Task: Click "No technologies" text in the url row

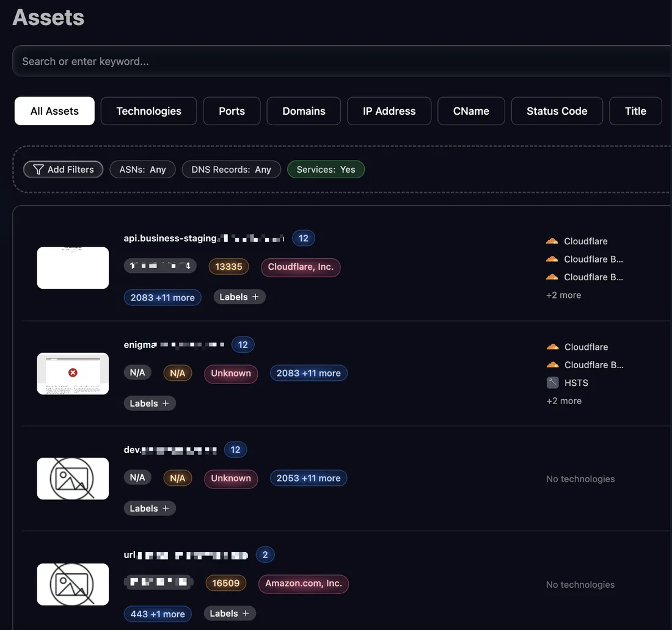Action: pyautogui.click(x=580, y=585)
